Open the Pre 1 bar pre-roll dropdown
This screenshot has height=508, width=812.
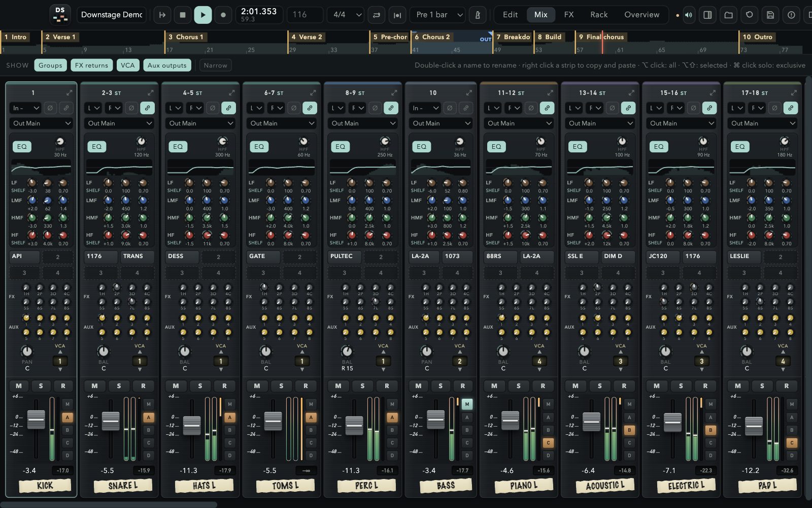(x=438, y=15)
